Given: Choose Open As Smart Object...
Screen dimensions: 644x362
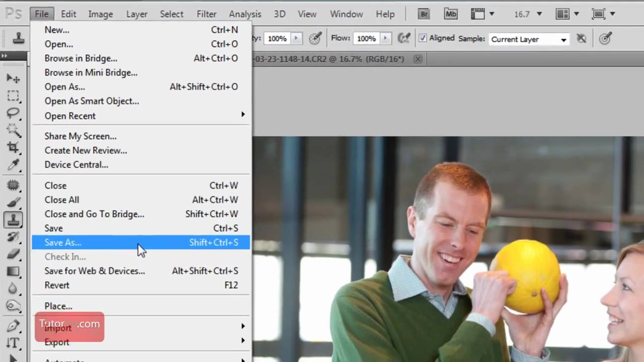Looking at the screenshot, I should click(x=140, y=101).
